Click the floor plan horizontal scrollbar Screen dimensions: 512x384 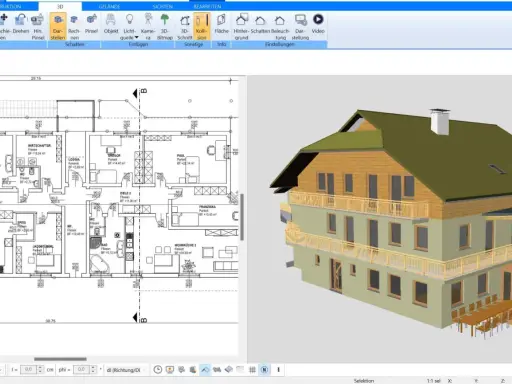[60, 359]
